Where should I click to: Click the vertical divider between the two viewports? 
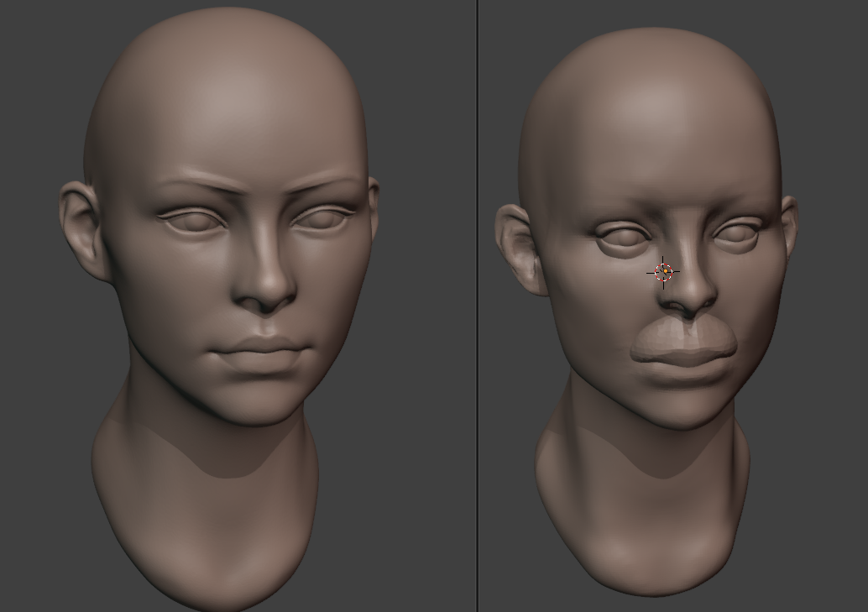[477, 306]
